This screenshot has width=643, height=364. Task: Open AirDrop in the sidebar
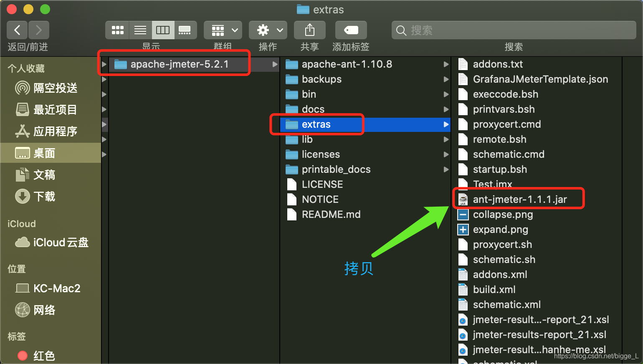pyautogui.click(x=51, y=88)
